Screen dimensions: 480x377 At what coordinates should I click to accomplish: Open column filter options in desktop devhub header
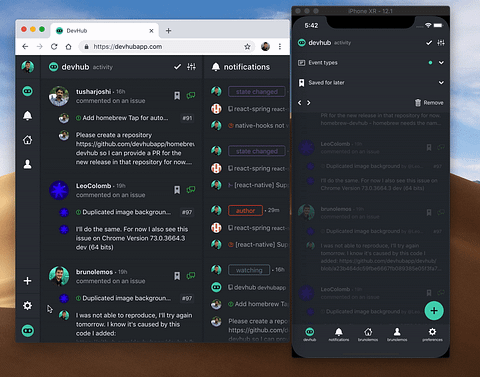[x=191, y=67]
